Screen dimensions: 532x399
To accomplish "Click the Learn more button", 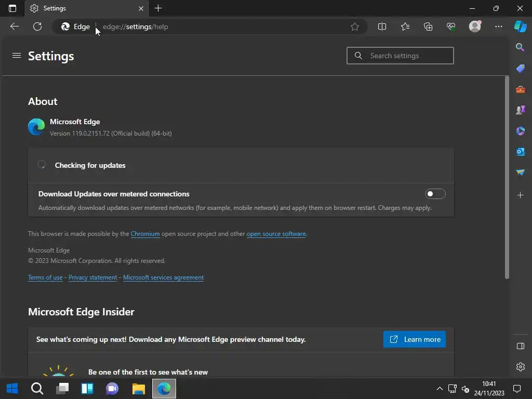I will [414, 339].
